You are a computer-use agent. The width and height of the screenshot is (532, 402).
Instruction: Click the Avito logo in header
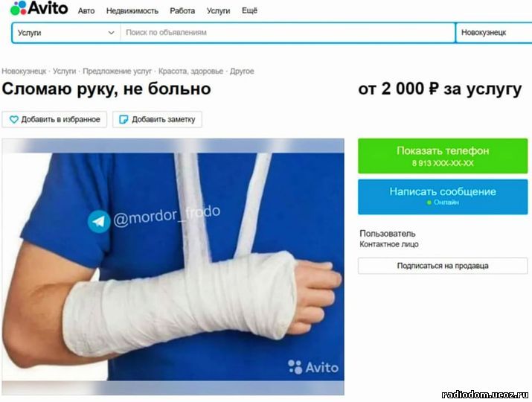(39, 8)
